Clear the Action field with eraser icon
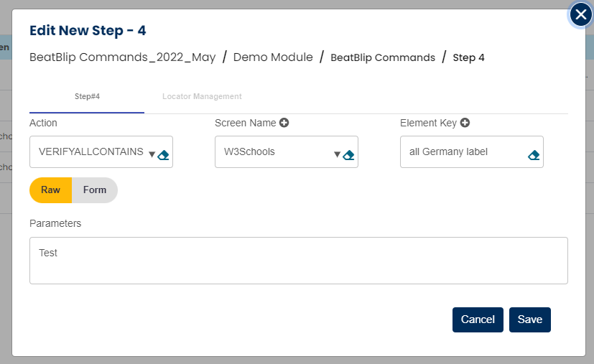594x364 pixels. coord(163,154)
